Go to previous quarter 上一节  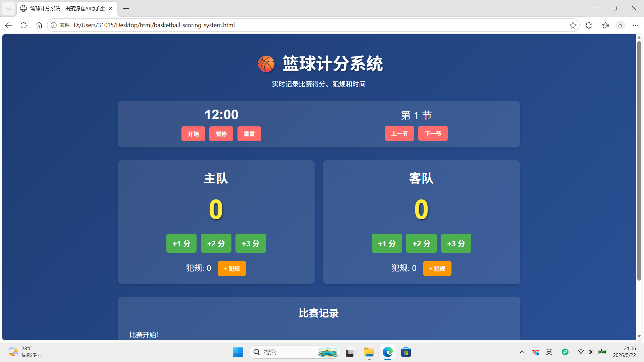399,133
